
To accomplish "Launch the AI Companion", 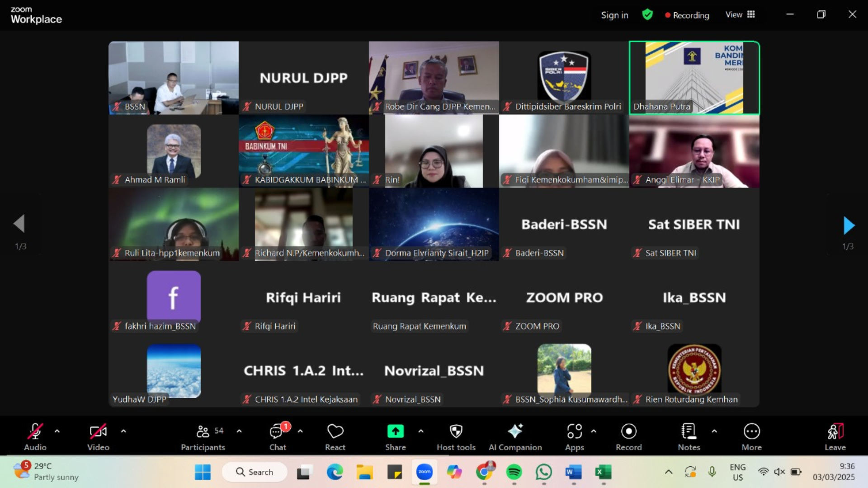I will tap(515, 436).
